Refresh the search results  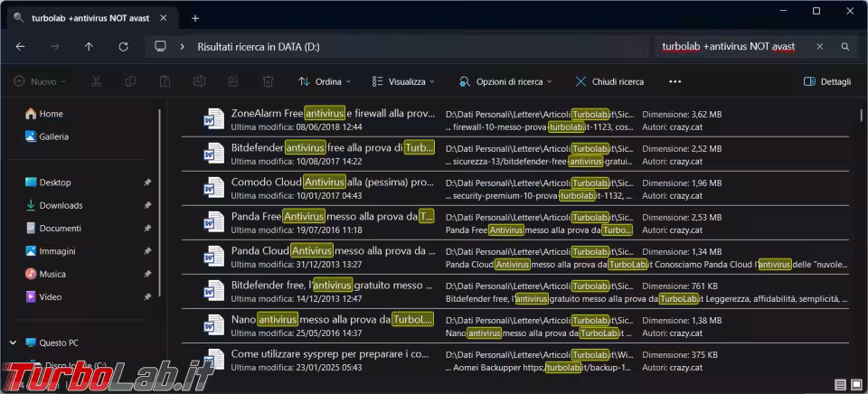coord(124,47)
